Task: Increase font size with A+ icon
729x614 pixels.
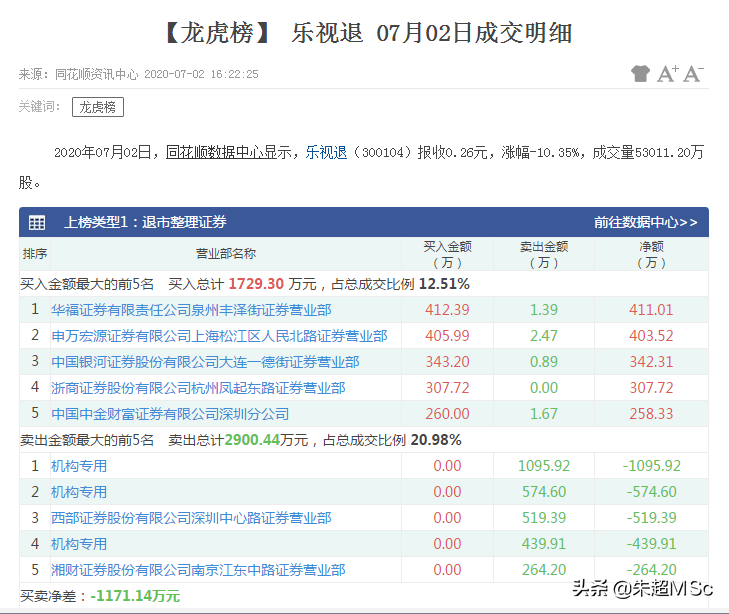Action: click(668, 73)
